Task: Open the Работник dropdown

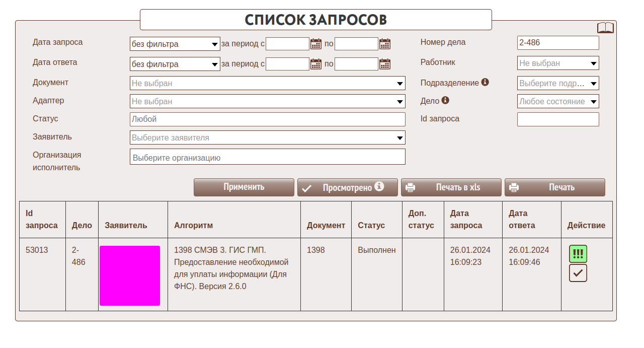Action: (558, 63)
